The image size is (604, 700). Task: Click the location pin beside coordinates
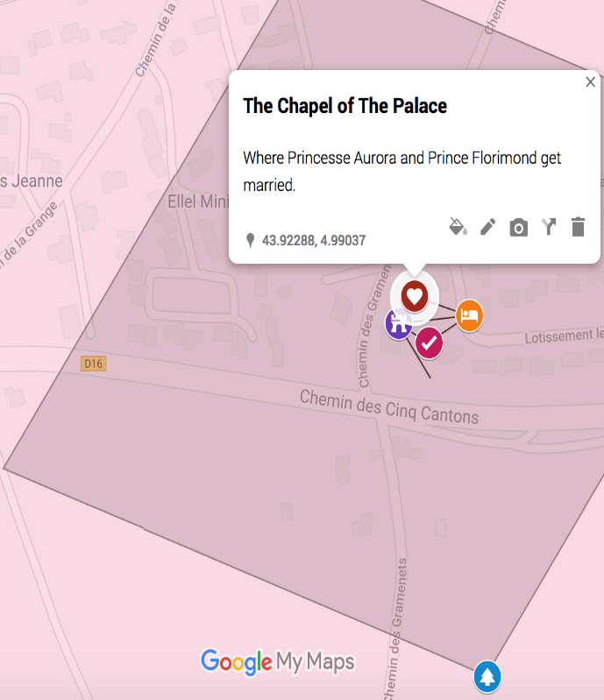251,240
